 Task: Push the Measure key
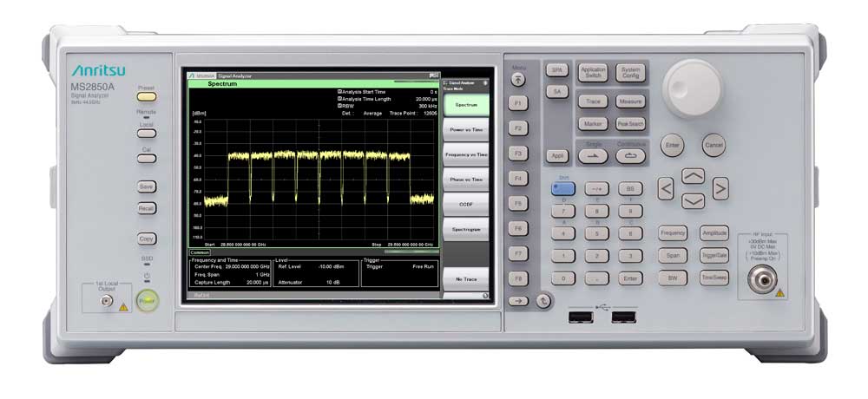630,101
